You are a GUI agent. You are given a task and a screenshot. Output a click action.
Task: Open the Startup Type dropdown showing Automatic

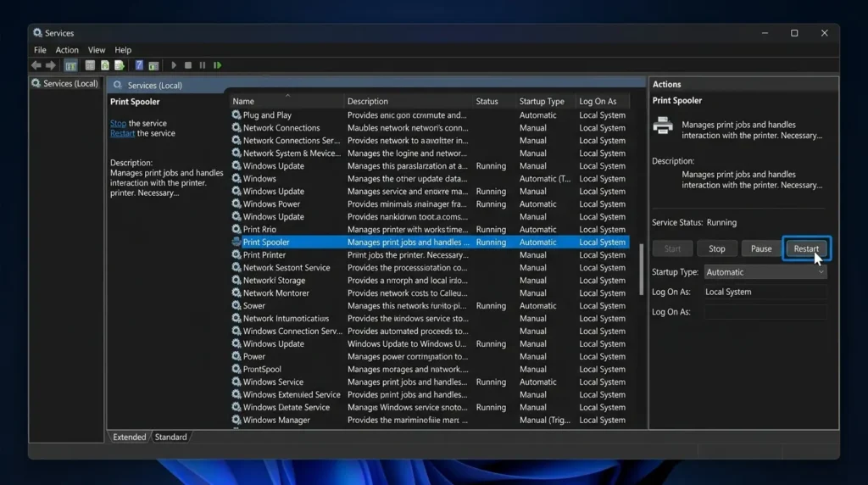tap(765, 272)
